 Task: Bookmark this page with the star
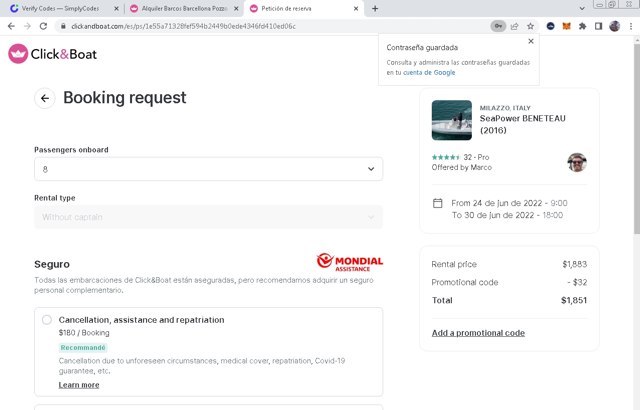click(x=530, y=26)
